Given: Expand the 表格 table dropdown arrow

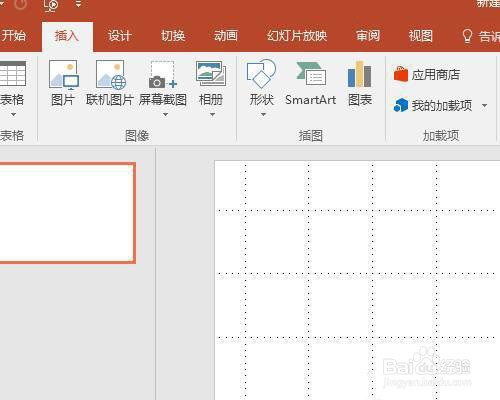Looking at the screenshot, I should click(13, 114).
